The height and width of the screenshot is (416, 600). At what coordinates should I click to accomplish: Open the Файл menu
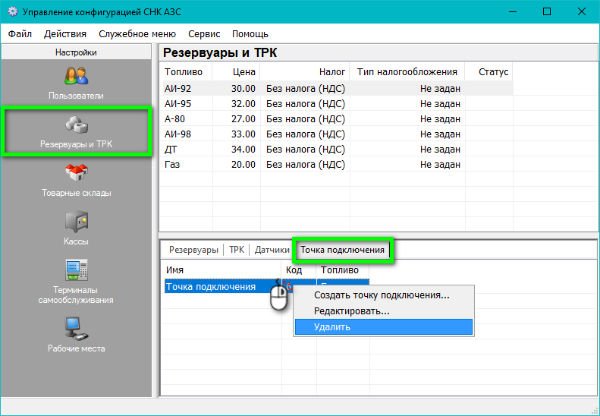(x=20, y=33)
